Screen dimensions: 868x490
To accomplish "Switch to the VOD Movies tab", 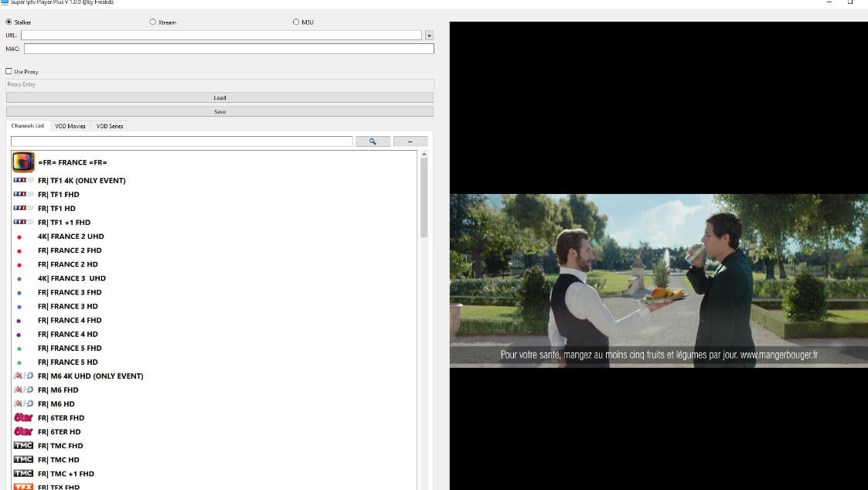I will pos(70,126).
